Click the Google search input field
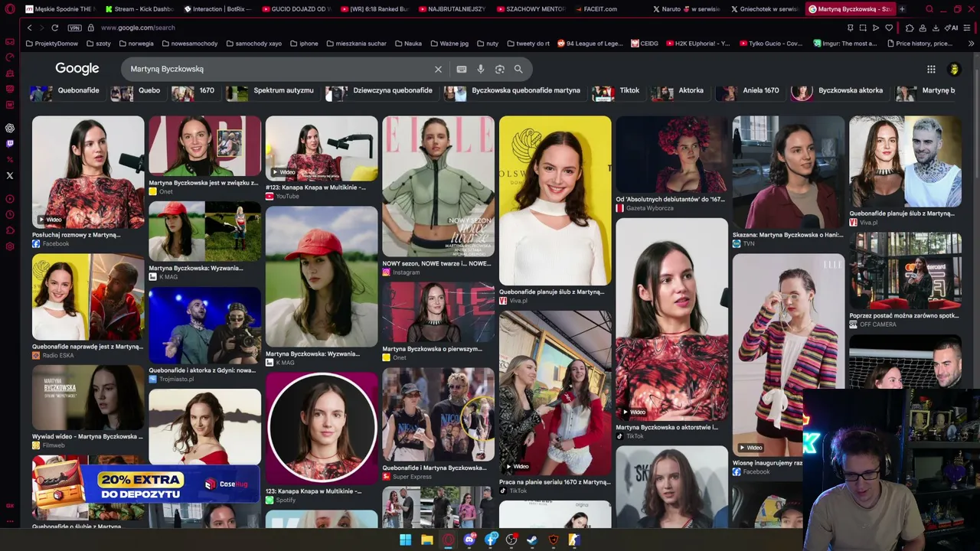Screen dimensions: 980x551 pyautogui.click(x=279, y=69)
